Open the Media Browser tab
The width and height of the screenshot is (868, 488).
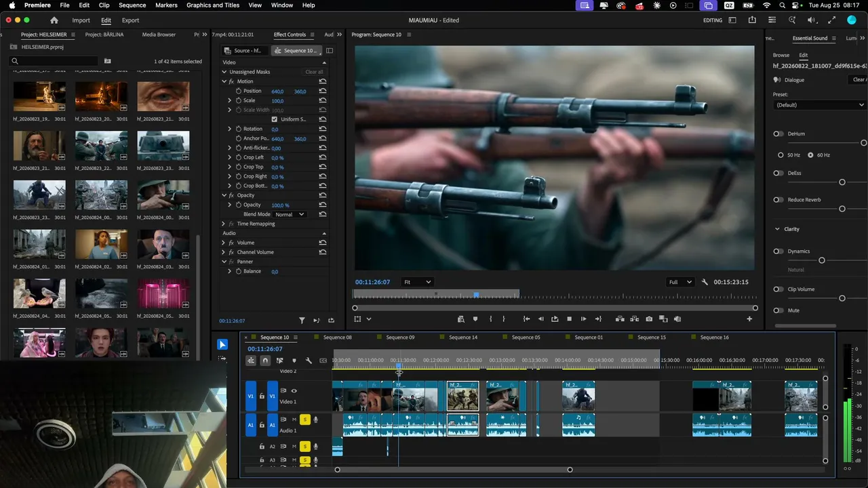click(159, 35)
